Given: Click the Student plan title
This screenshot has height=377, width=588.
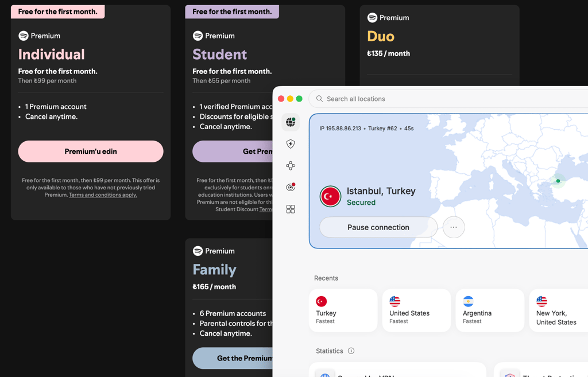Looking at the screenshot, I should click(x=220, y=55).
